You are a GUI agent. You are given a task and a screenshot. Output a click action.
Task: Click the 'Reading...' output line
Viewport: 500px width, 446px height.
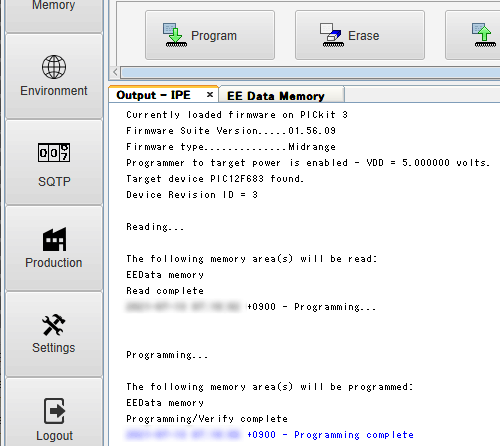[x=155, y=227]
